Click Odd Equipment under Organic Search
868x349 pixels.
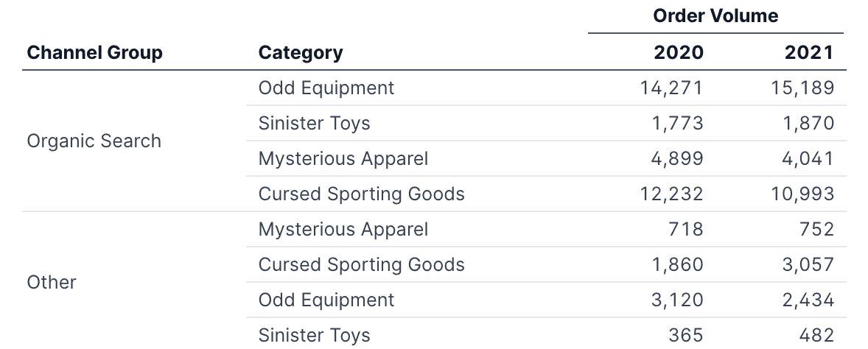point(326,88)
